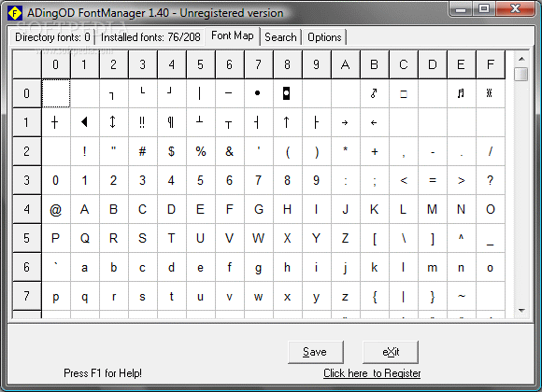Select the uppercase A cell in row 4
Screen dimensions: 542x392
pos(85,209)
